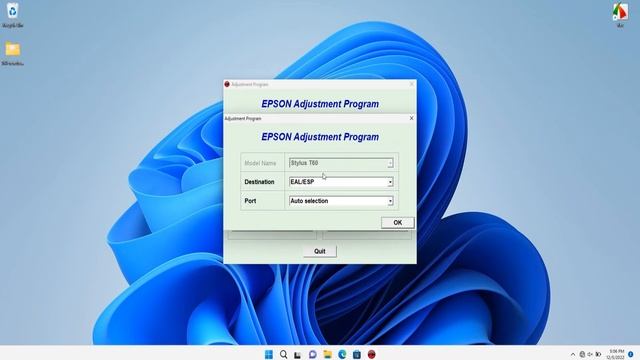Click the front dialog's EPSON Adjustment Program heading
Viewport: 640px width, 360px height.
(320, 137)
